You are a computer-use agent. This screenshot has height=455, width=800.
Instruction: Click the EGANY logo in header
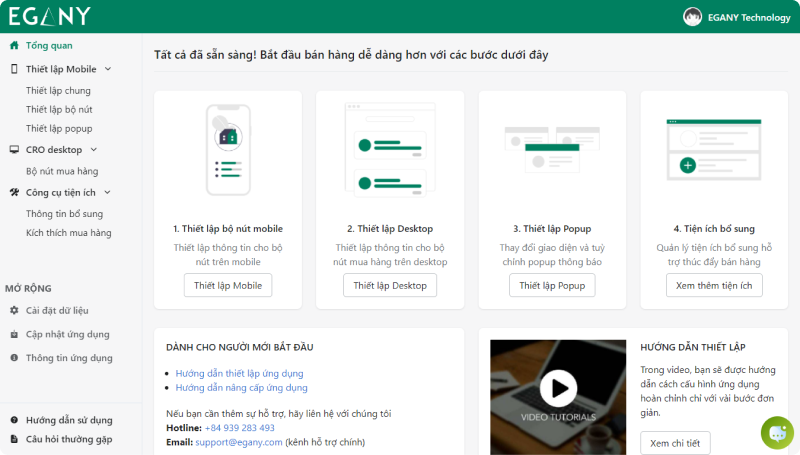pos(50,16)
